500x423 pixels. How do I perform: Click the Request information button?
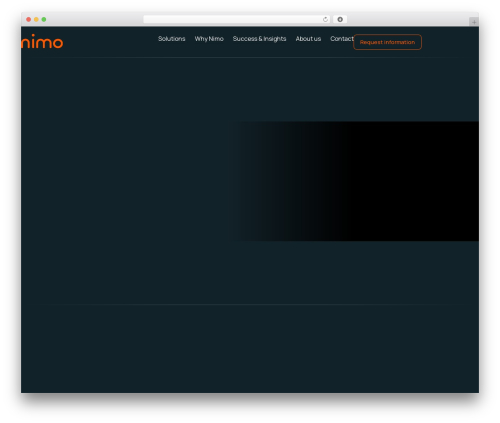387,42
